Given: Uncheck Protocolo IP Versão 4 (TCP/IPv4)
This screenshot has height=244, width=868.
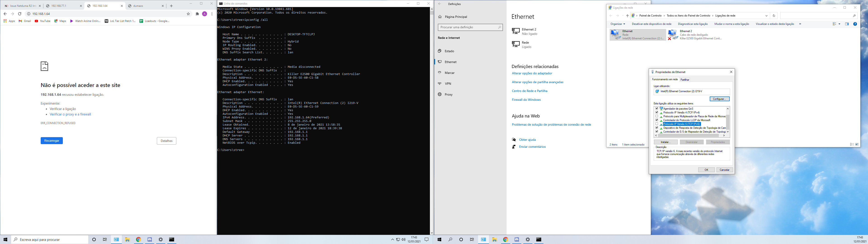Looking at the screenshot, I should coord(657,112).
